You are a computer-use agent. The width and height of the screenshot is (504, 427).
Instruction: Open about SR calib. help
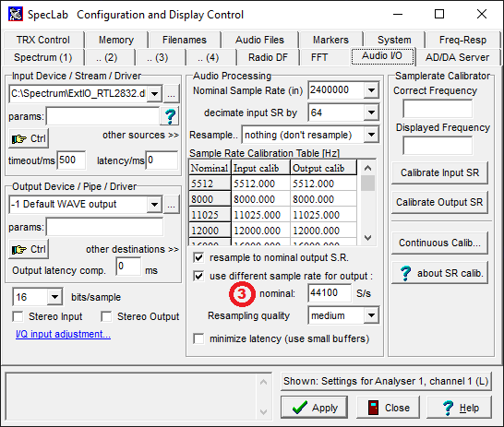click(x=439, y=273)
